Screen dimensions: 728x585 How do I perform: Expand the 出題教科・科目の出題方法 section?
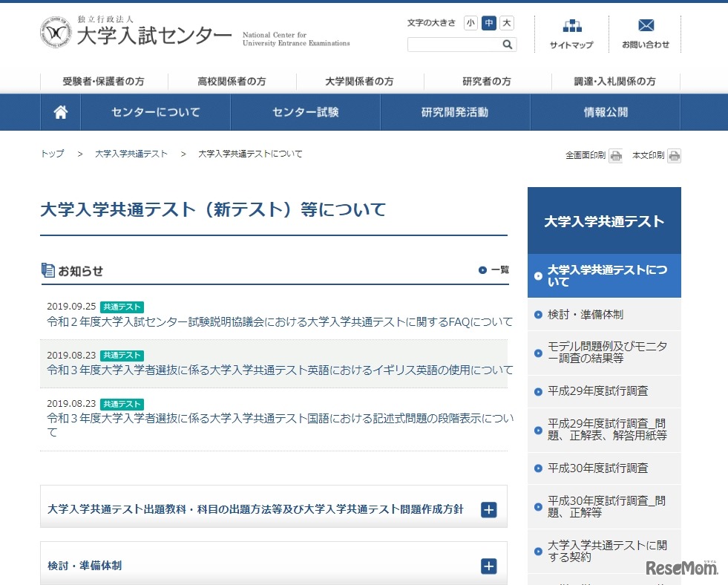coord(488,509)
